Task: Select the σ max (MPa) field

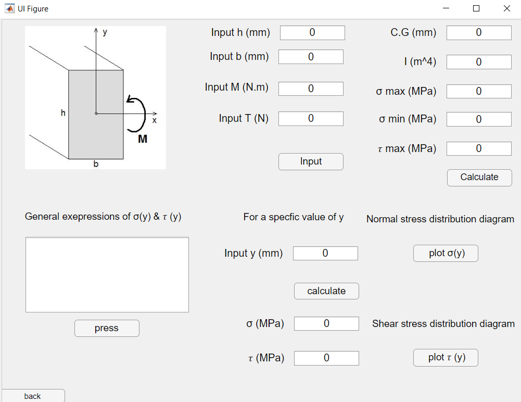Action: (x=479, y=91)
